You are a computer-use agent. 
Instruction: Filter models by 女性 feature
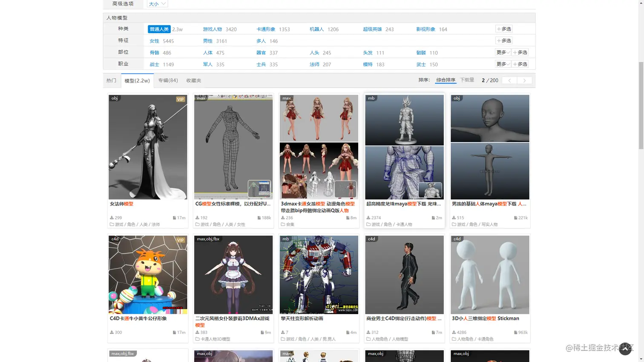point(154,40)
